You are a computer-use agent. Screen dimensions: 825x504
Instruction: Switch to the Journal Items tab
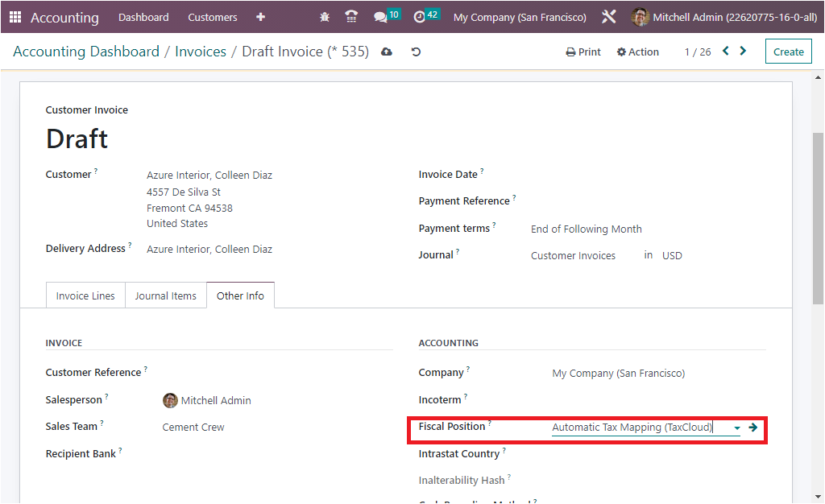[x=166, y=296]
